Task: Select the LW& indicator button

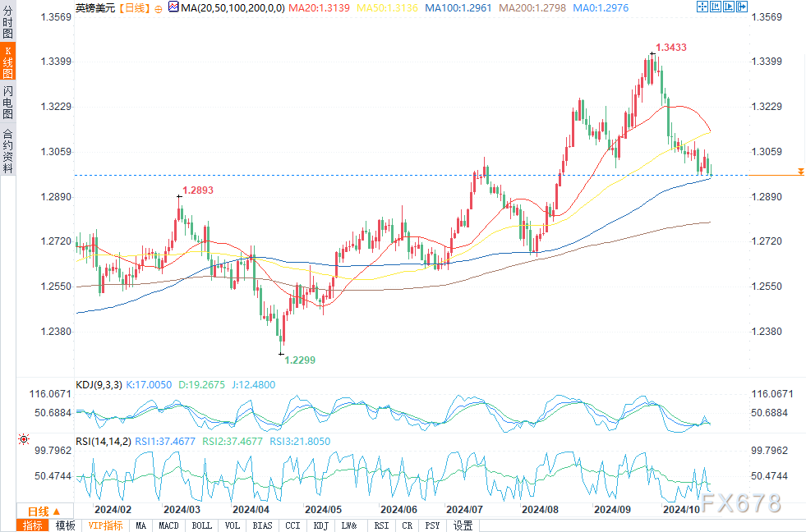Action: [349, 525]
